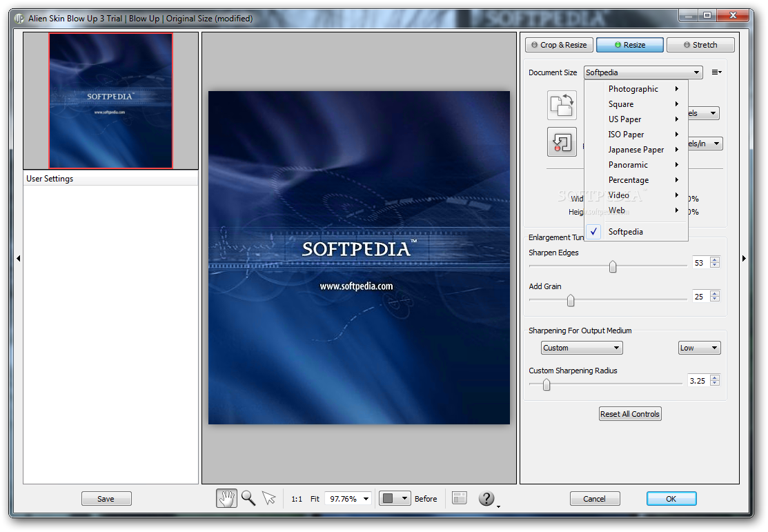
Task: Click the Fit zoom button
Action: [315, 499]
